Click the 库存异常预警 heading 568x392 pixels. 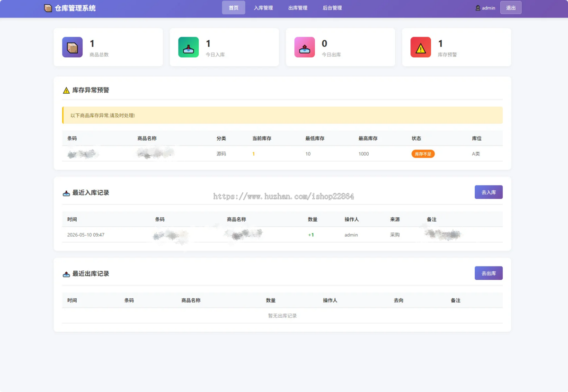pyautogui.click(x=91, y=90)
